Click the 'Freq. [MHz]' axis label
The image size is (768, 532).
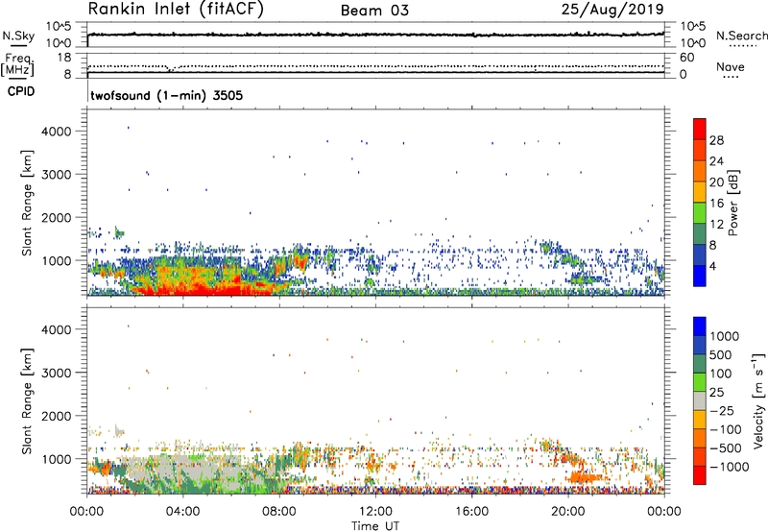coord(18,64)
